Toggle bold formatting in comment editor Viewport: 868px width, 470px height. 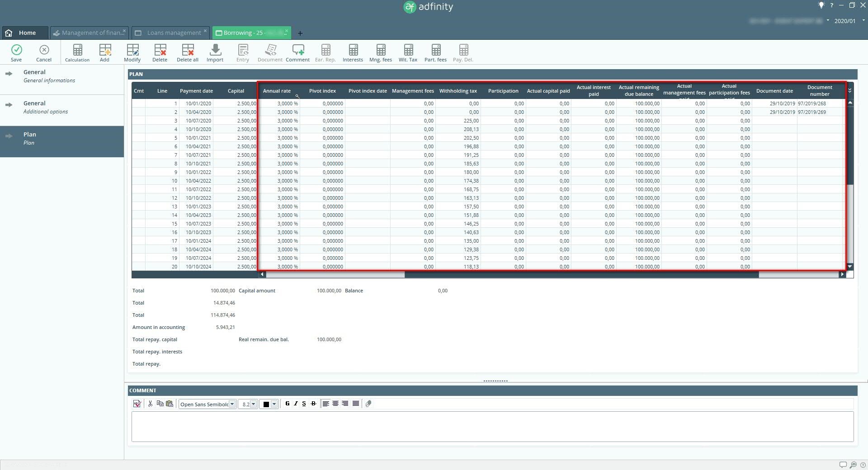point(288,404)
